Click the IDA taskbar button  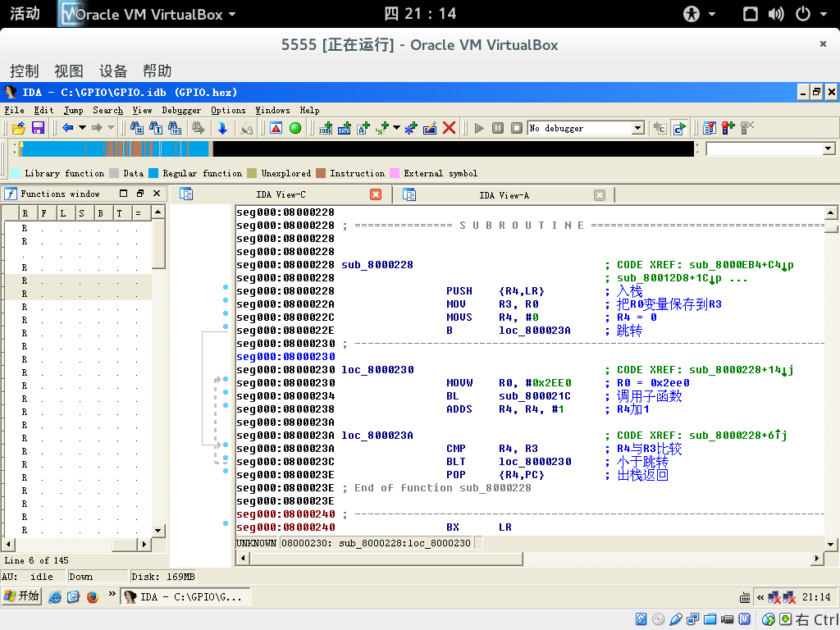(x=185, y=597)
